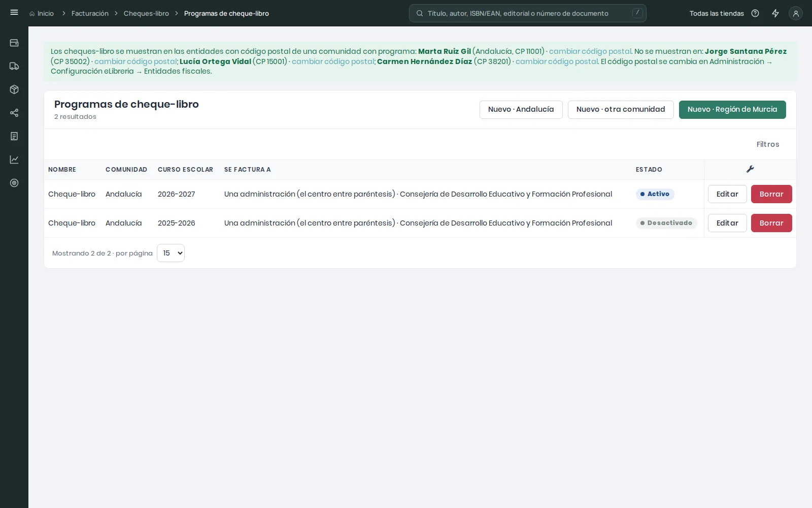Click Nuevo · Región de Murcia button

tap(732, 110)
